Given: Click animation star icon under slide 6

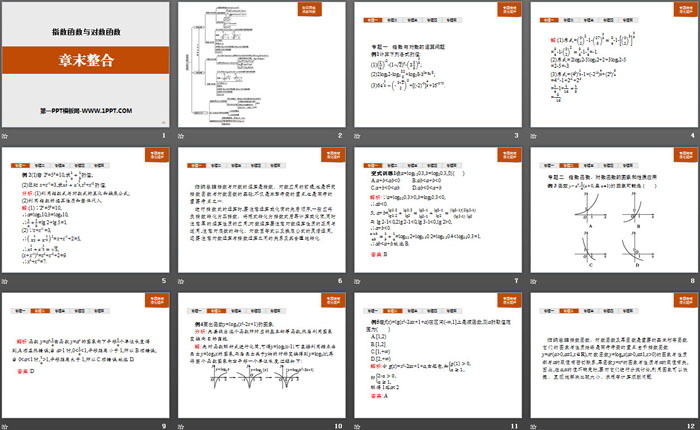Looking at the screenshot, I should (x=181, y=281).
